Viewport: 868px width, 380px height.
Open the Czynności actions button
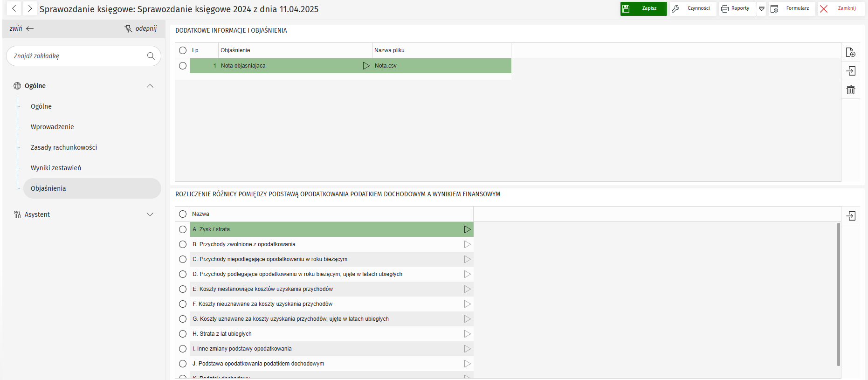pos(693,9)
